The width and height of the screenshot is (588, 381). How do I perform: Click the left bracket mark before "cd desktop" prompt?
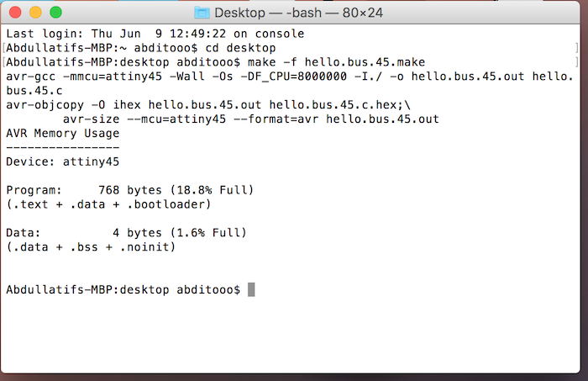[3, 48]
